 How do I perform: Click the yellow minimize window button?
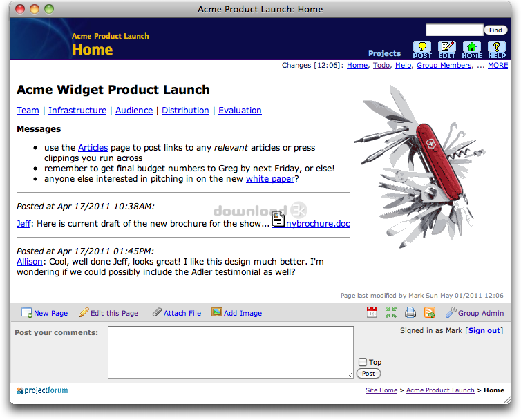[x=35, y=9]
